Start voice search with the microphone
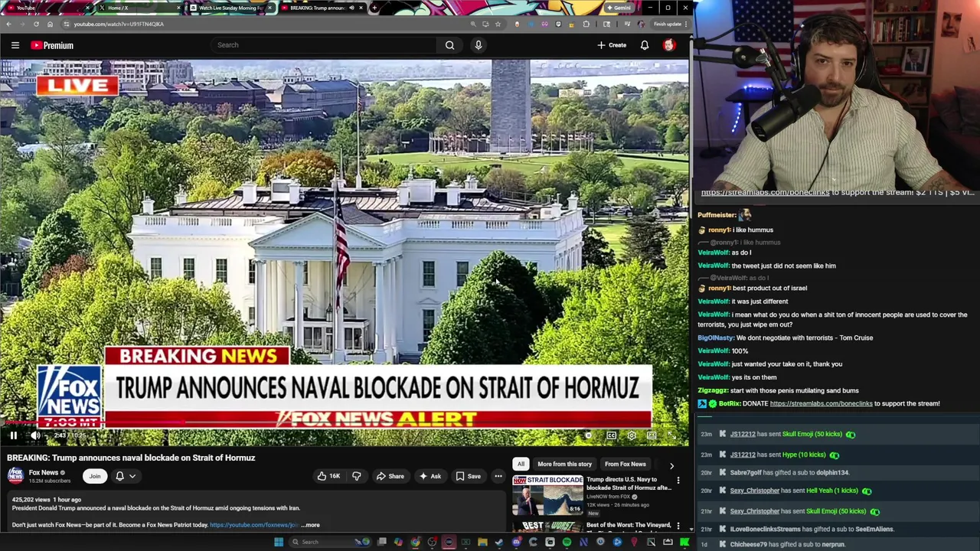 (479, 45)
